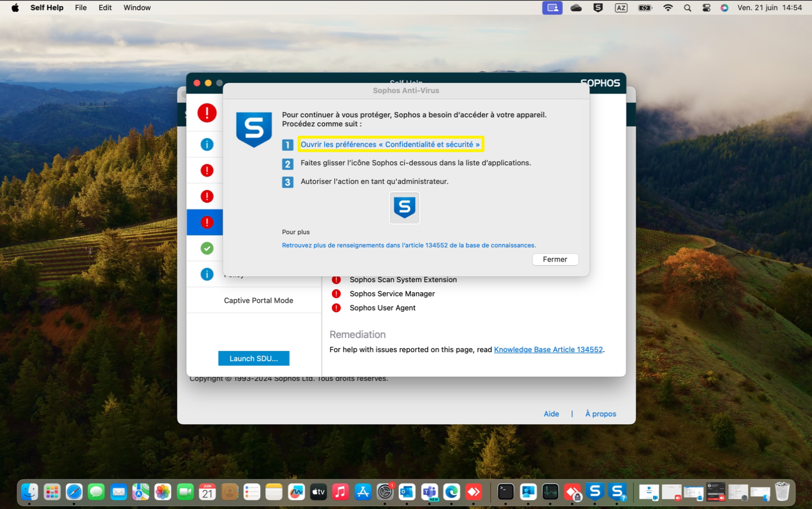The height and width of the screenshot is (509, 812).
Task: Open Reminders from the Dock
Action: (252, 492)
